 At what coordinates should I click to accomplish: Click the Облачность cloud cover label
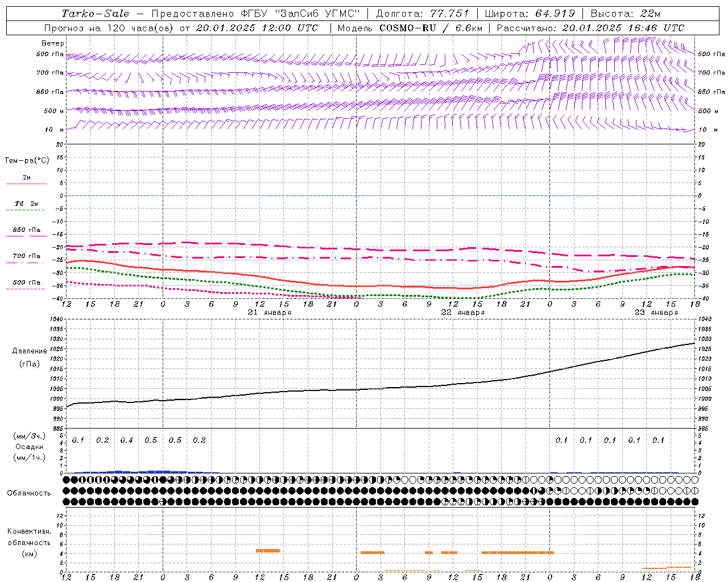29,493
